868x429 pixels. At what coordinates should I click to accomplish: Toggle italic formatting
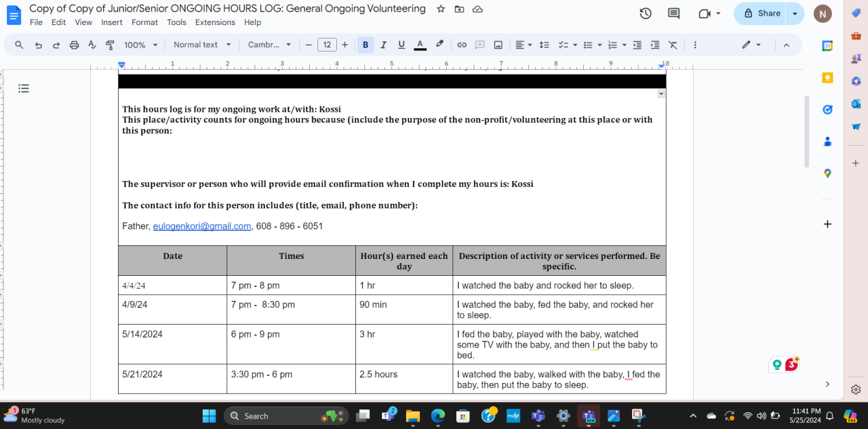[383, 45]
